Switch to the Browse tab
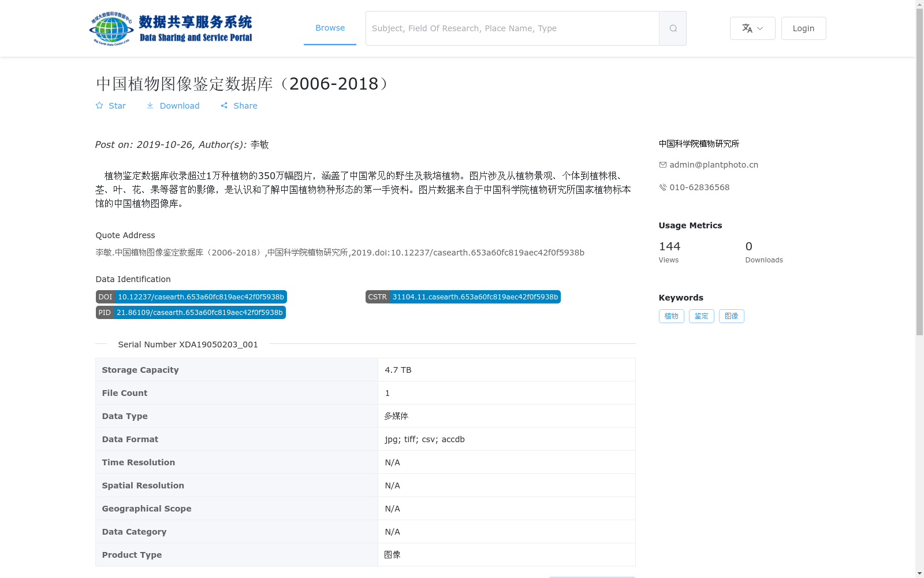 [x=330, y=28]
